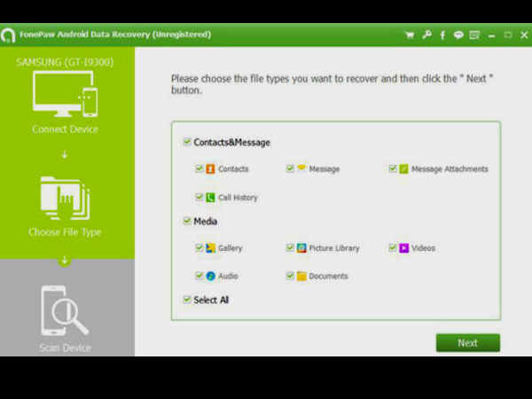Select the Scan Device magnifier icon
The image size is (532, 399).
tap(65, 311)
